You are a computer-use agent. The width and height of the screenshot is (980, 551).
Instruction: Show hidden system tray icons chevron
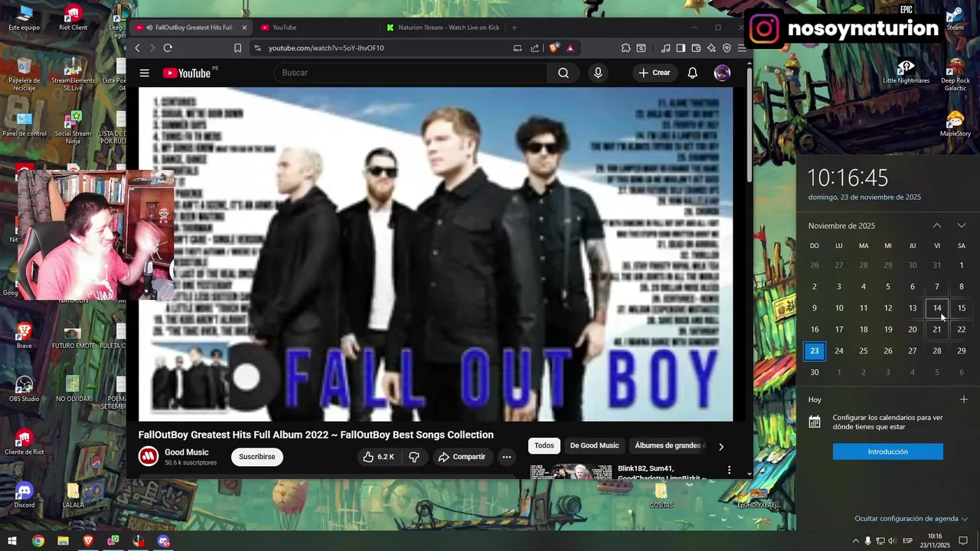pyautogui.click(x=857, y=541)
